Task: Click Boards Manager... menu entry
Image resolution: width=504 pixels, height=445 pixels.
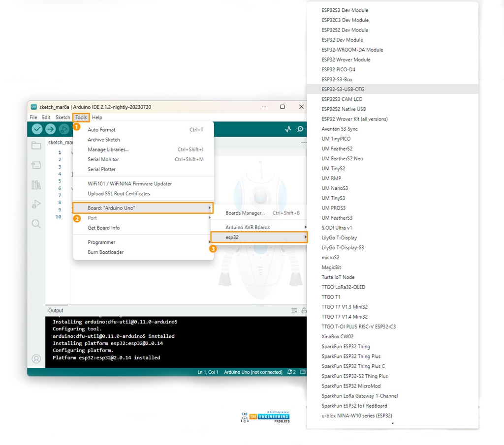Action: coord(245,213)
